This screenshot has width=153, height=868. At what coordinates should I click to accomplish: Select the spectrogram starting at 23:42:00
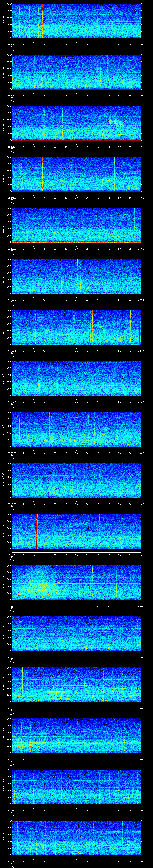(x=77, y=582)
